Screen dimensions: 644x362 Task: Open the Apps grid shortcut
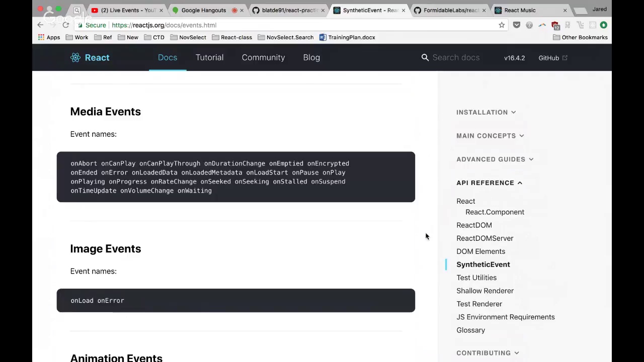49,37
